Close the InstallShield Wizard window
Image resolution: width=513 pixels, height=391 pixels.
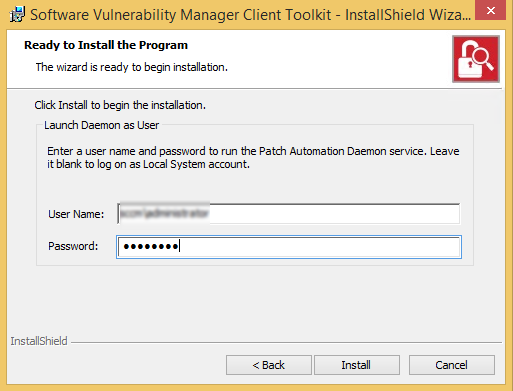coord(490,11)
